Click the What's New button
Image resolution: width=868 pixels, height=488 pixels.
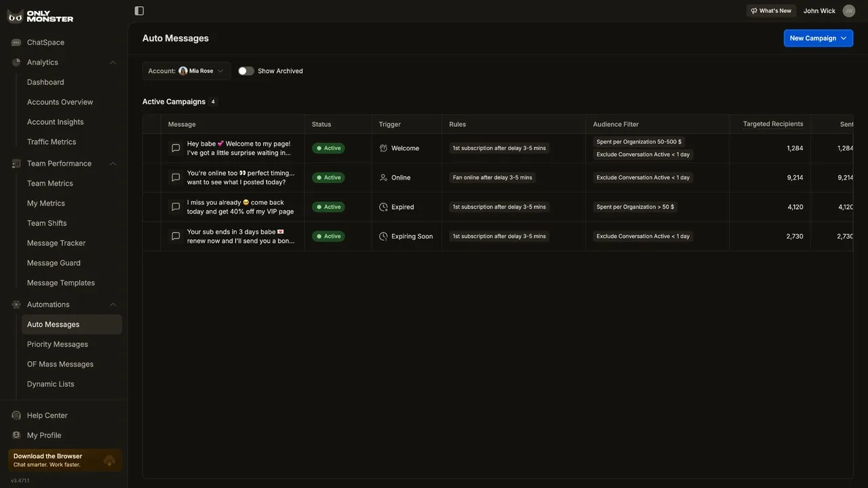tap(771, 11)
